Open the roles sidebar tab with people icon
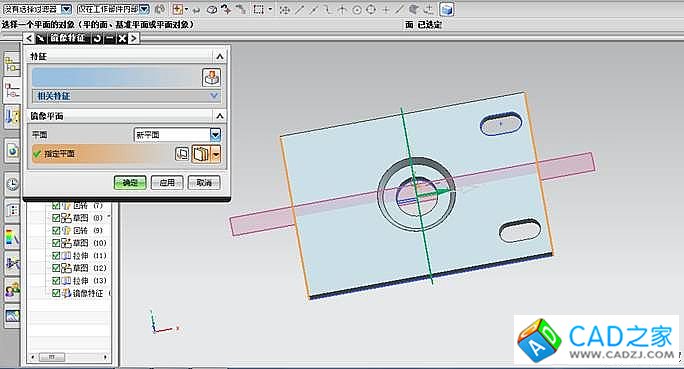Screen dimensions: 684x369 pos(12,289)
